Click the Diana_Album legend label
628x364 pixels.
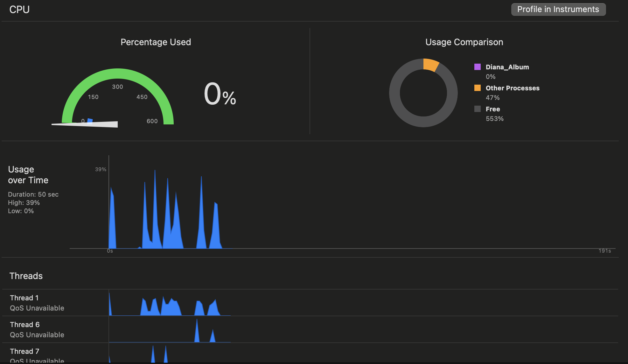tap(507, 67)
